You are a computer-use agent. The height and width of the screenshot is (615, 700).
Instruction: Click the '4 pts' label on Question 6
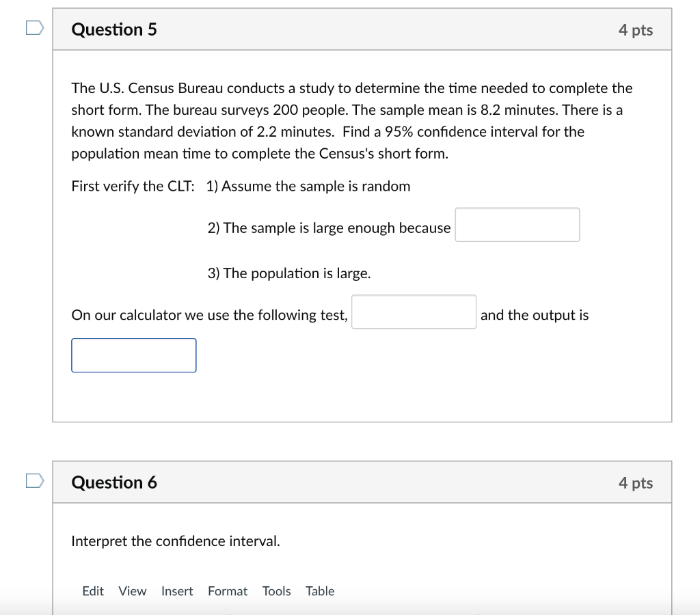click(636, 482)
